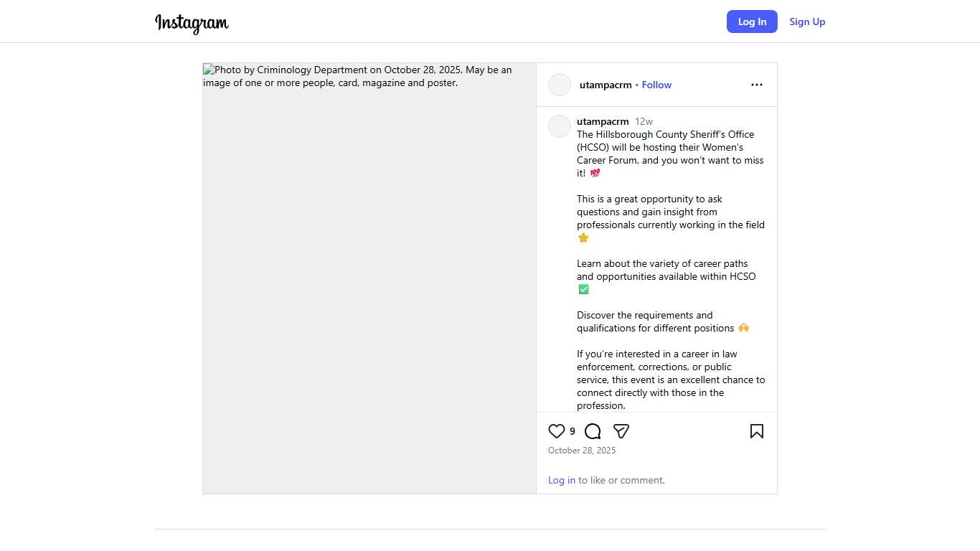980x551 pixels.
Task: View the like count of 9
Action: click(573, 431)
